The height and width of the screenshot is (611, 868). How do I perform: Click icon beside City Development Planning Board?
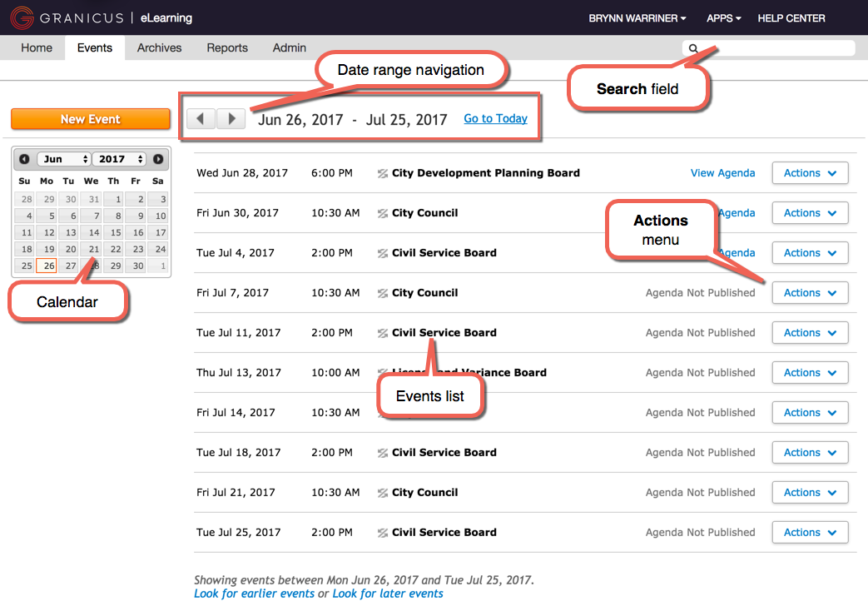click(383, 173)
